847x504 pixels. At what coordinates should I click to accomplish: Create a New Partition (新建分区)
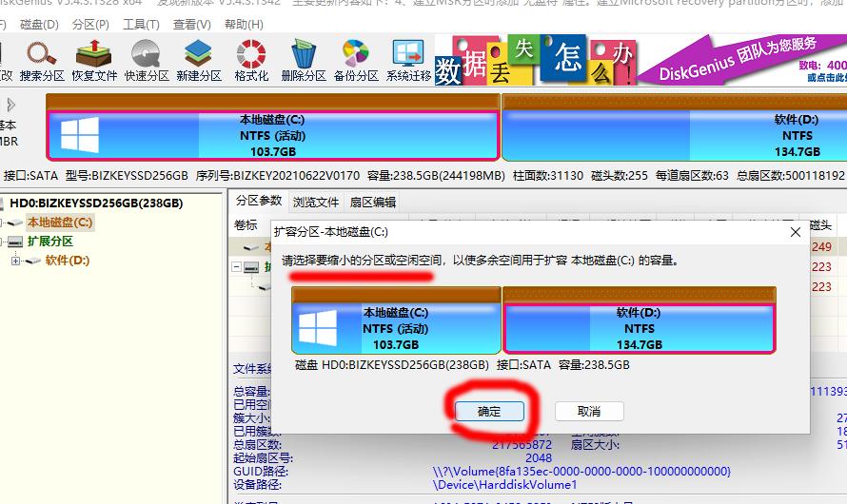pyautogui.click(x=199, y=61)
